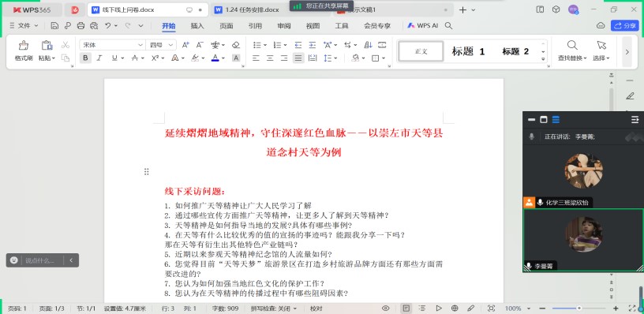Click the Cut scissors icon

[x=66, y=45]
